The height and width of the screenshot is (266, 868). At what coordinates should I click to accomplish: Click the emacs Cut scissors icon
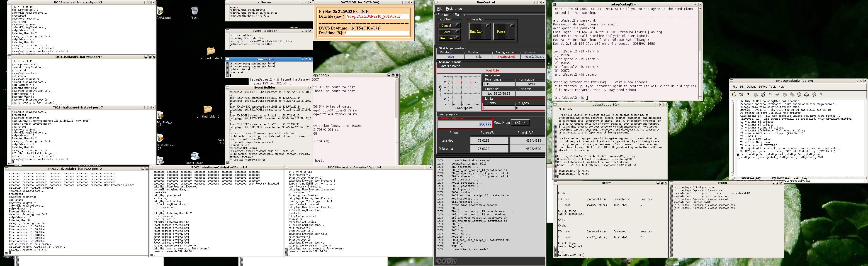pos(778,94)
